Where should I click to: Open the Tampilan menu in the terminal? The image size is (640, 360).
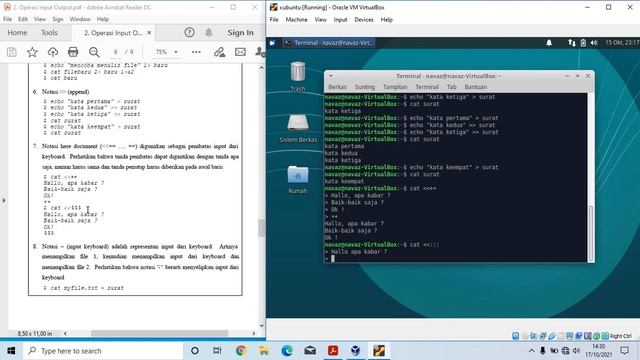coord(395,87)
